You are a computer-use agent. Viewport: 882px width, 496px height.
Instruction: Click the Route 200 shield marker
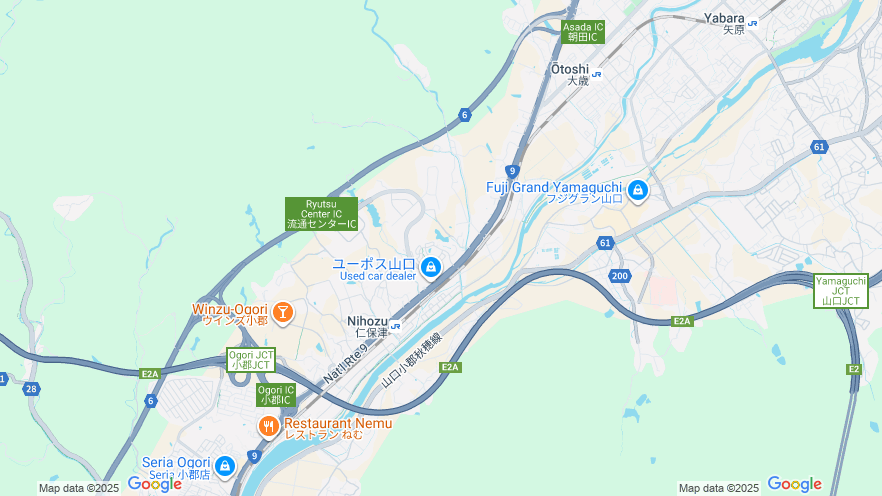[619, 276]
